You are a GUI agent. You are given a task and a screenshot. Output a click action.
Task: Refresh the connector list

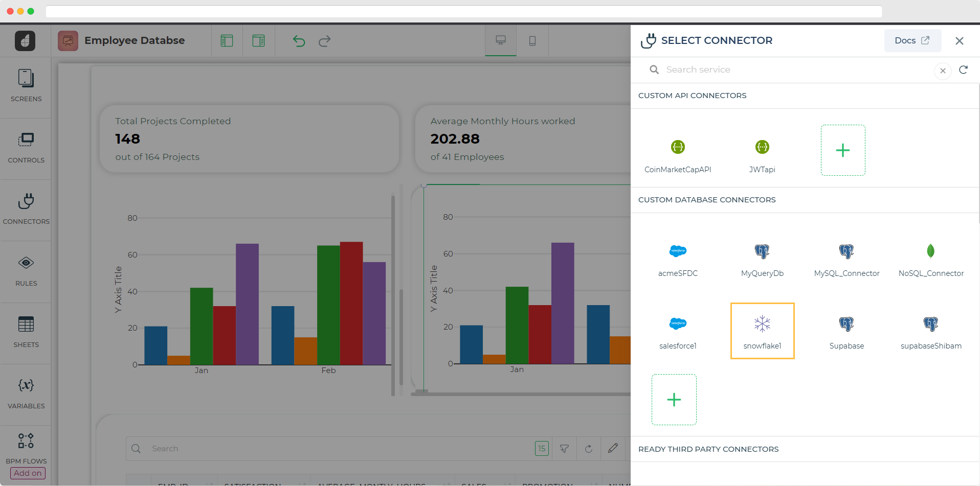[963, 70]
